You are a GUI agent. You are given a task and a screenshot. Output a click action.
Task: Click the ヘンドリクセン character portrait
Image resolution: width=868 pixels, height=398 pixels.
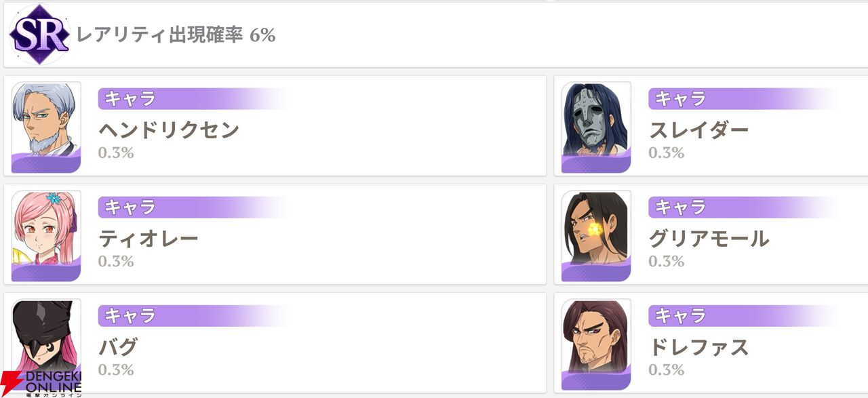pyautogui.click(x=46, y=127)
